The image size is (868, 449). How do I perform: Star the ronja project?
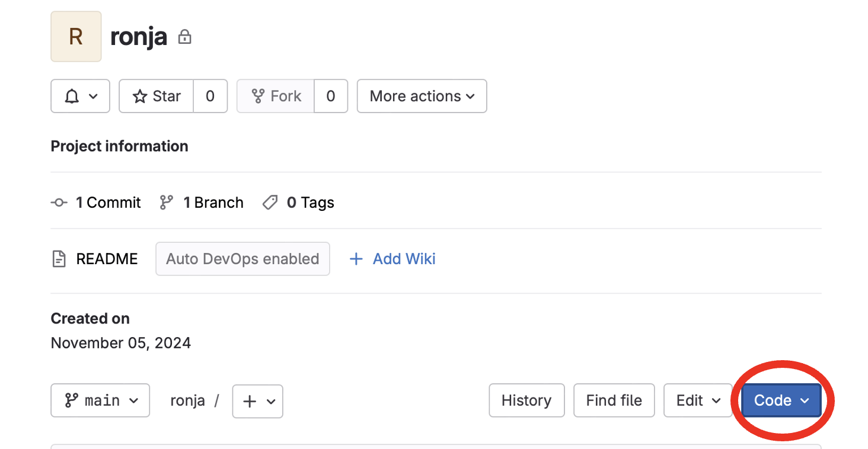(x=157, y=96)
